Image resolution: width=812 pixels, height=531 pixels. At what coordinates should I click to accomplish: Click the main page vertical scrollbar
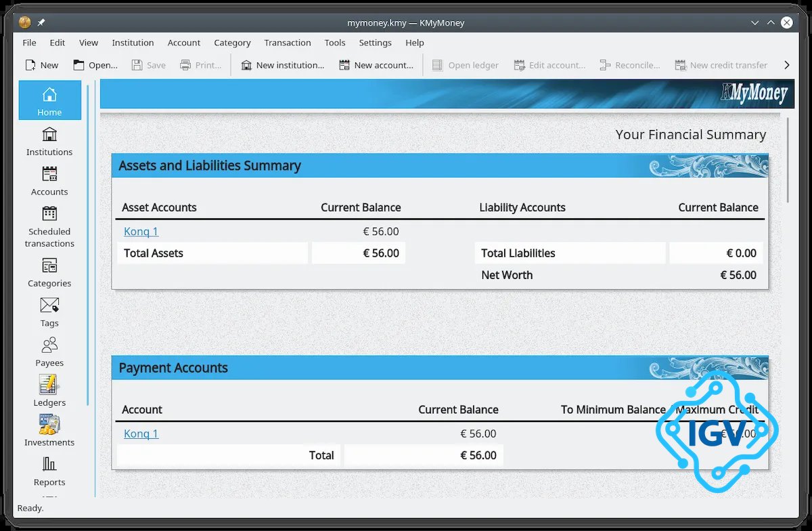point(787,160)
